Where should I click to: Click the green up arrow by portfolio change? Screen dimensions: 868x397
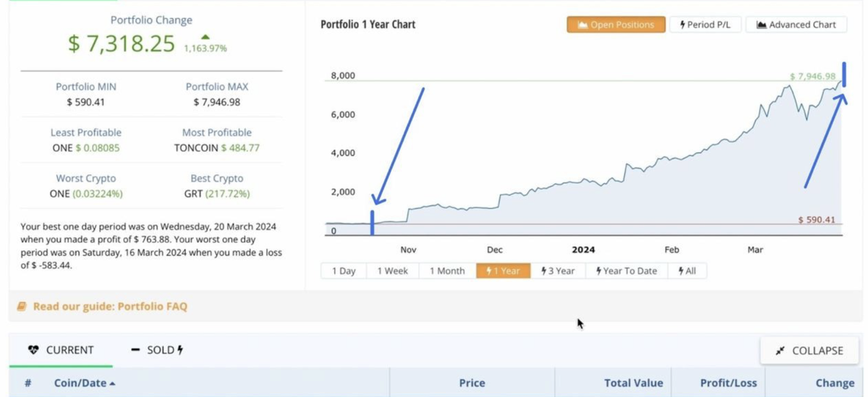point(205,37)
